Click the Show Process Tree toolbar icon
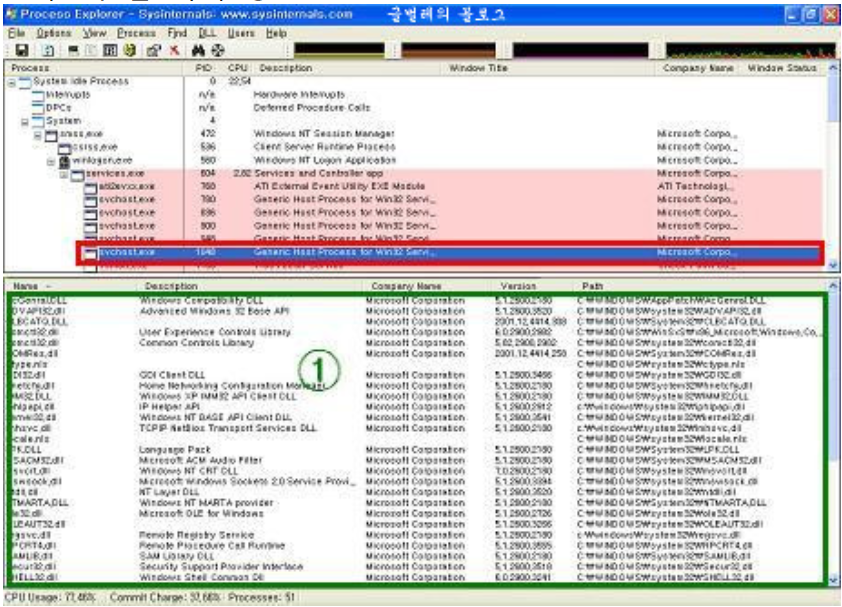 91,50
